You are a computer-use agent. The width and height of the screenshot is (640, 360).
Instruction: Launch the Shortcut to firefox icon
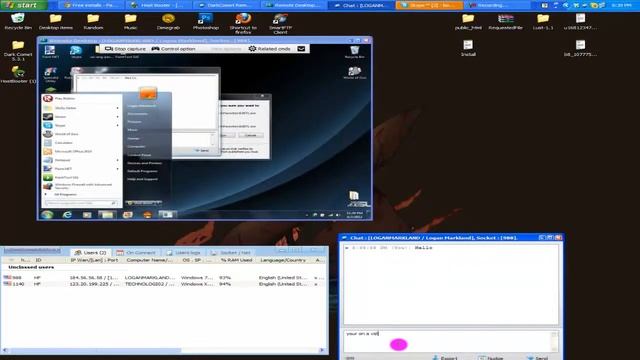pyautogui.click(x=243, y=23)
